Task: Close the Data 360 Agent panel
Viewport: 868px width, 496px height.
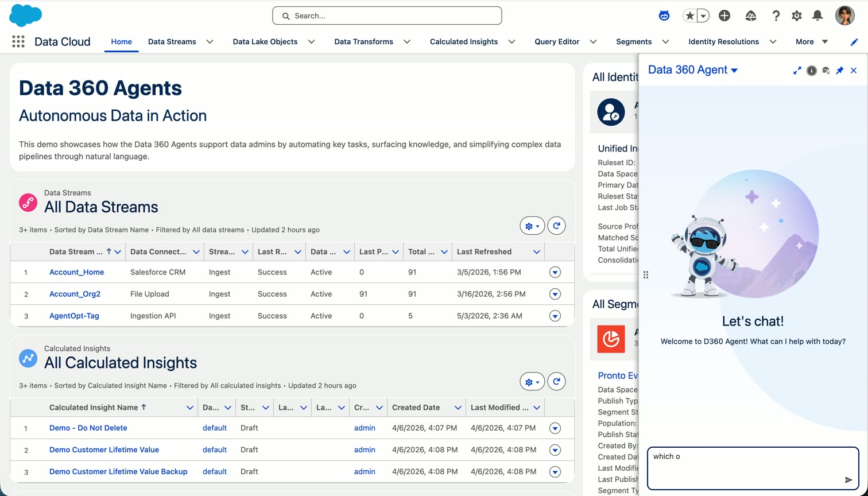Action: (854, 71)
